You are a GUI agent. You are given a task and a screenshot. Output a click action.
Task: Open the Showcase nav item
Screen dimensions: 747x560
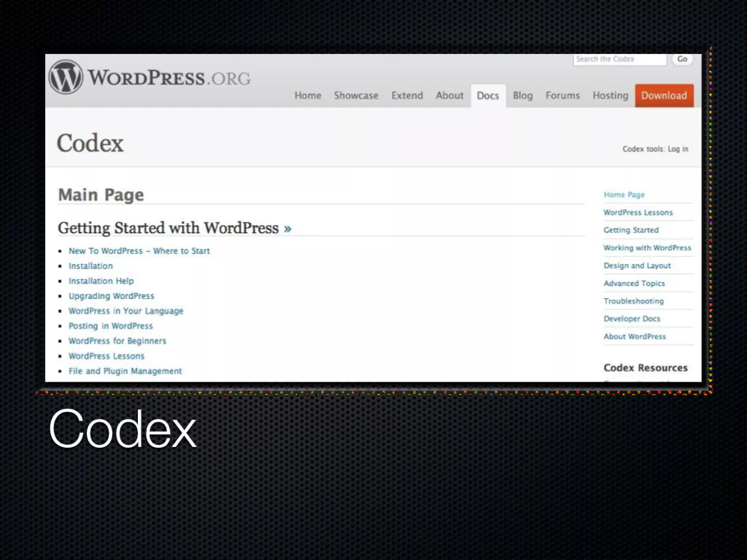(356, 96)
